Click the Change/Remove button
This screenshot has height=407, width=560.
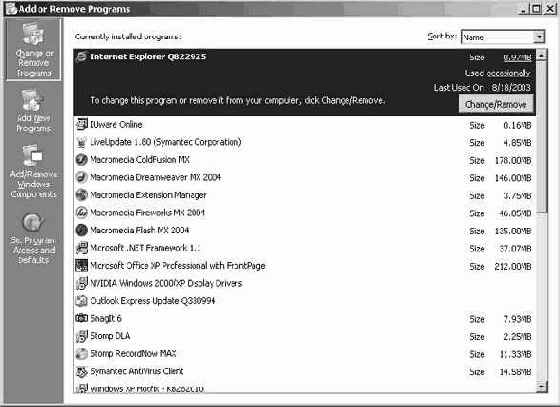[496, 104]
